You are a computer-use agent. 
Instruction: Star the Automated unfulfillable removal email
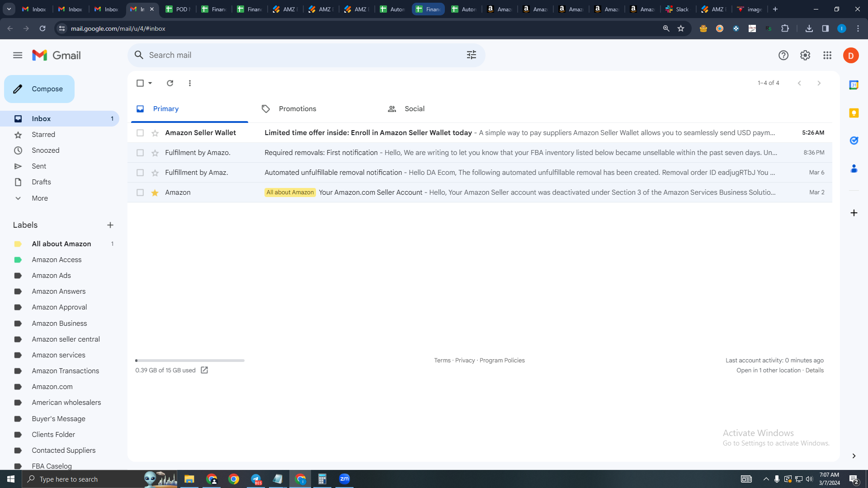[155, 173]
